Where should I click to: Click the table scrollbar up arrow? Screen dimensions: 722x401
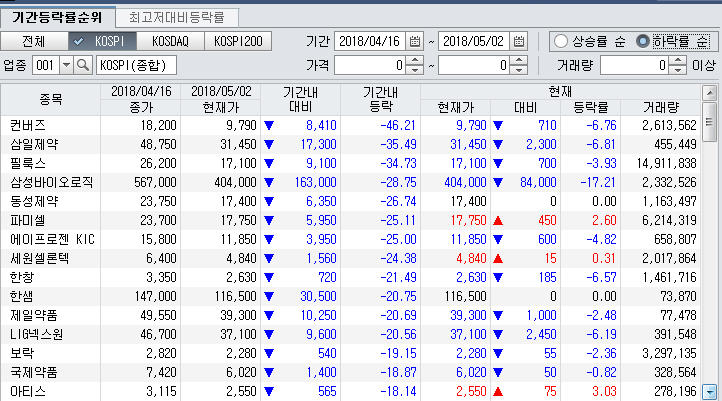click(709, 93)
